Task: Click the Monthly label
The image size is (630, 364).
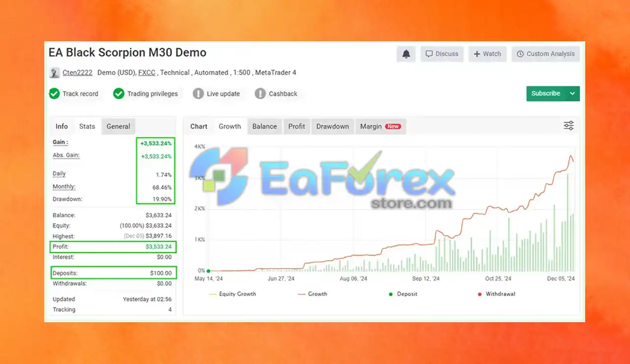Action: pos(64,187)
